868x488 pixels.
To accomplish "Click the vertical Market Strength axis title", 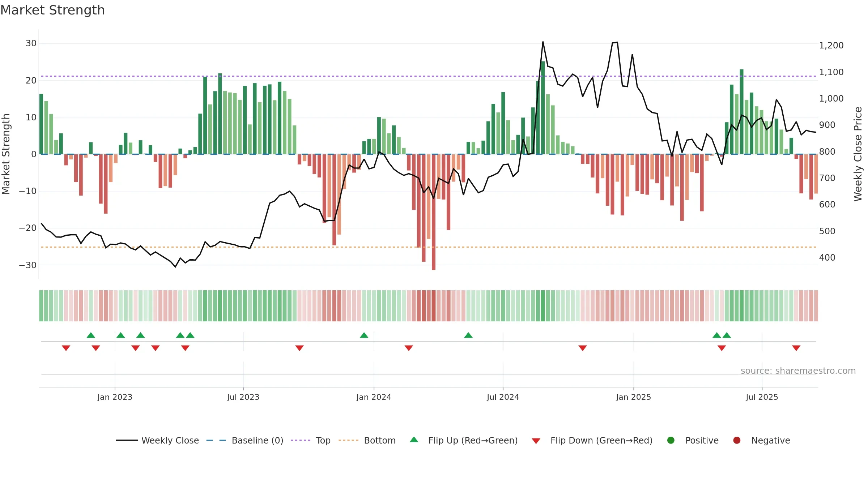I will click(6, 154).
